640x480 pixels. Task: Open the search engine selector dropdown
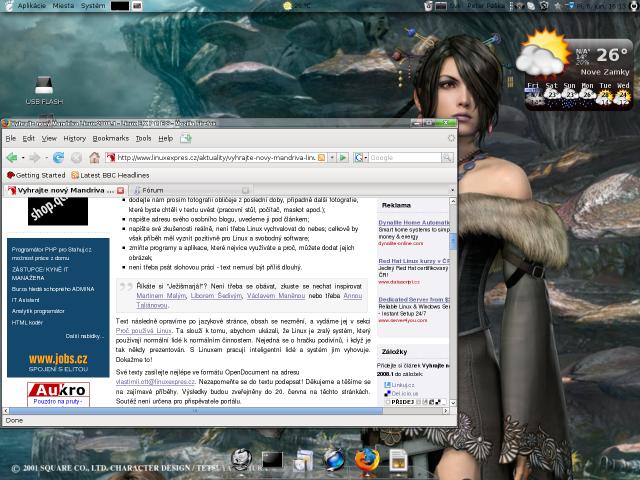click(366, 158)
